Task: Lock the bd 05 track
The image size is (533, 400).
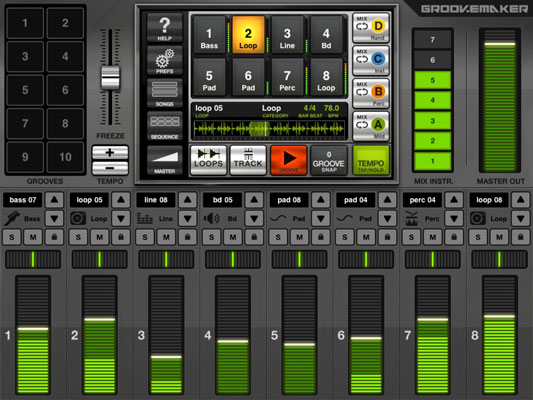Action: coord(254,237)
